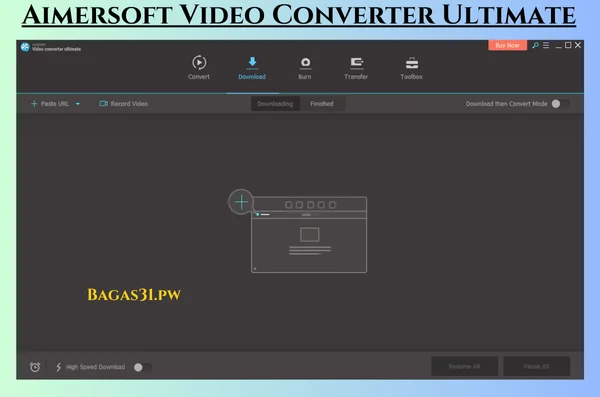The width and height of the screenshot is (600, 397).
Task: Switch to the Download section
Action: click(252, 68)
